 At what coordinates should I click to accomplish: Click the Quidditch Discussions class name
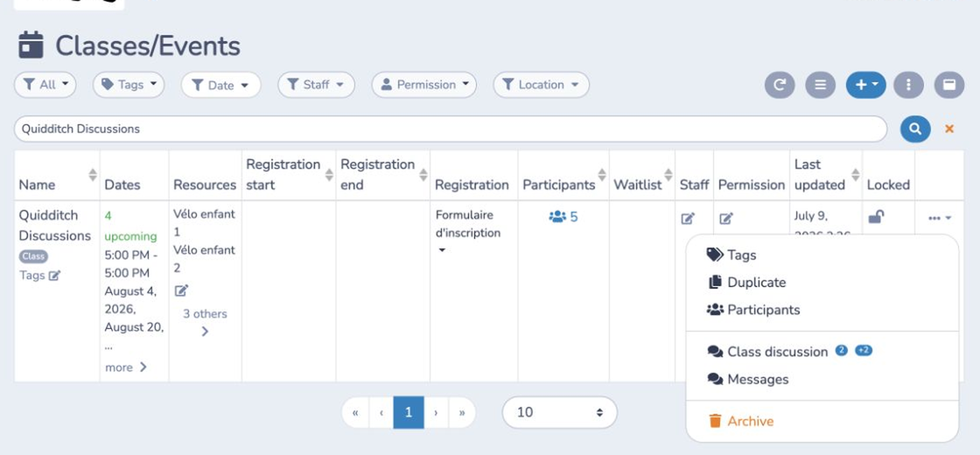pyautogui.click(x=55, y=225)
